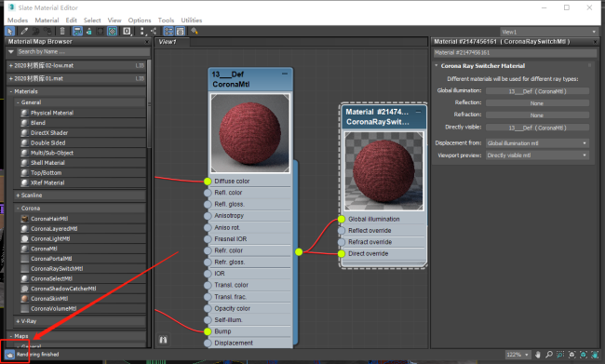Open Displacement from dropdown

[537, 143]
